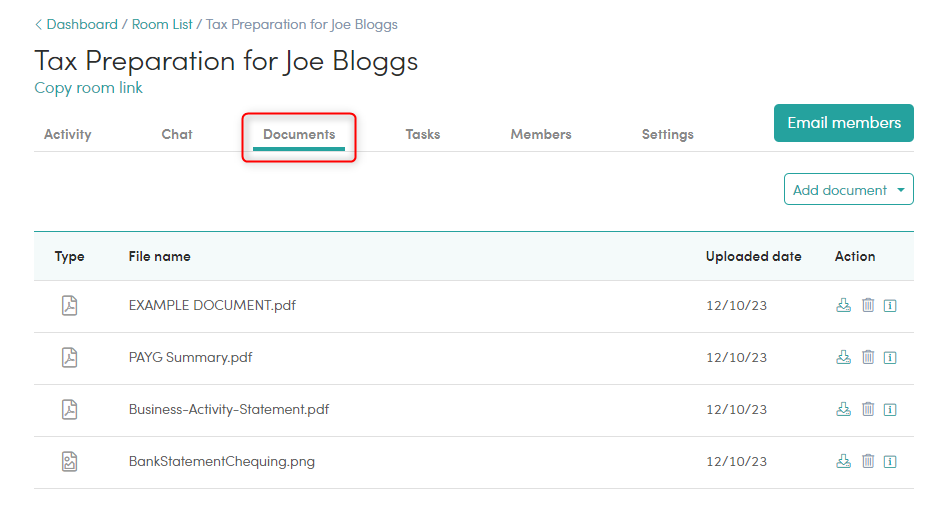Download the EXAMPLE DOCUMENT.pdf file
This screenshot has width=944, height=505.
point(843,305)
